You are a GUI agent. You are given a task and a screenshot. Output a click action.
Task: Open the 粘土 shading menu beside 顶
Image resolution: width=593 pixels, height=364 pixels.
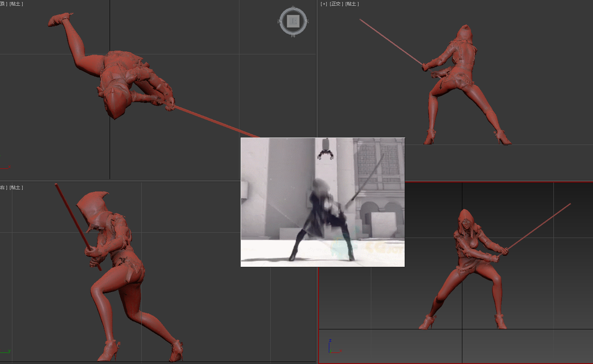(16, 4)
